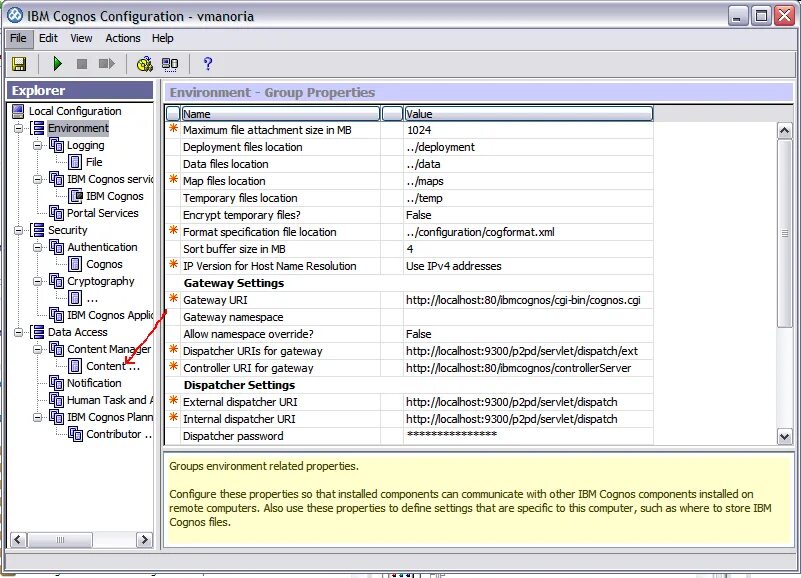The width and height of the screenshot is (801, 578).
Task: Click the Restart service toolbar icon
Action: (106, 64)
